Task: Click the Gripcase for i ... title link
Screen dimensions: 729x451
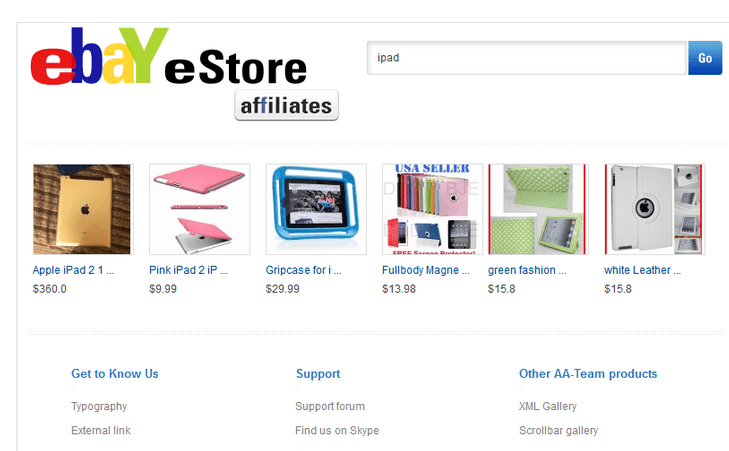Action: pyautogui.click(x=304, y=270)
